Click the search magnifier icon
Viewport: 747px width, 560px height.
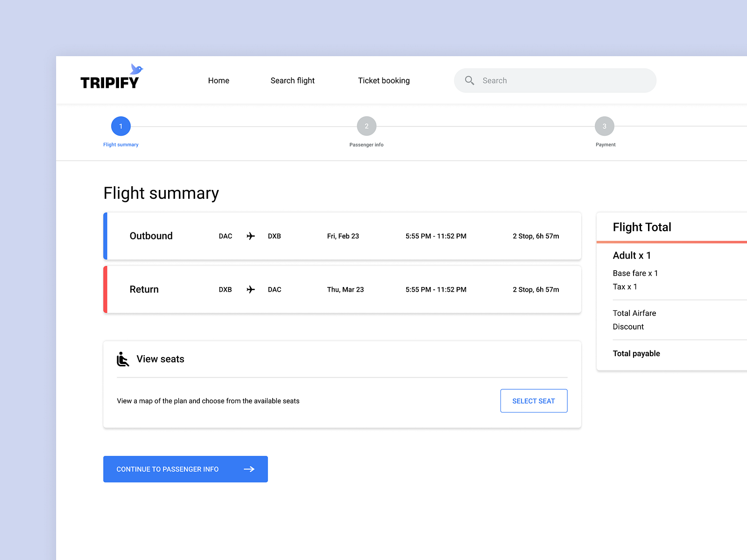tap(470, 80)
